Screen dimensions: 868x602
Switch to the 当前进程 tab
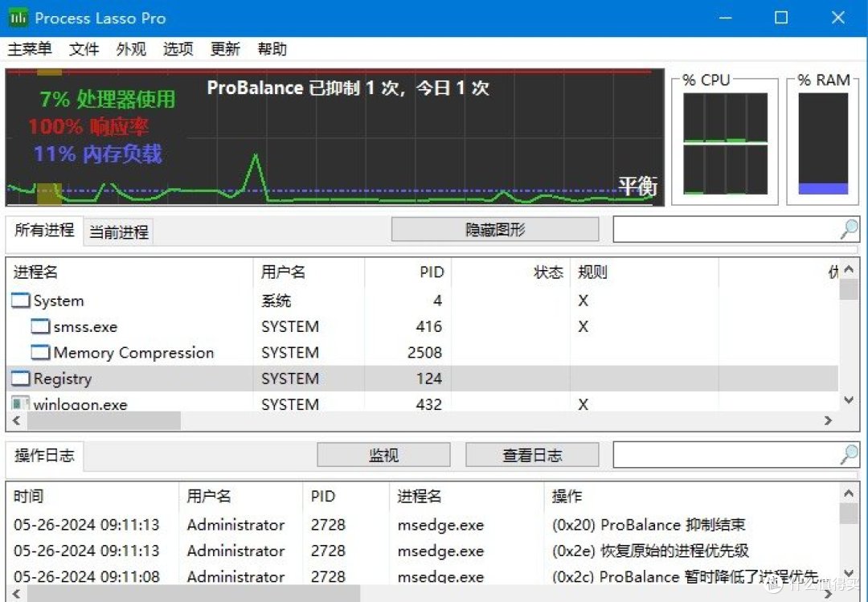pyautogui.click(x=117, y=231)
